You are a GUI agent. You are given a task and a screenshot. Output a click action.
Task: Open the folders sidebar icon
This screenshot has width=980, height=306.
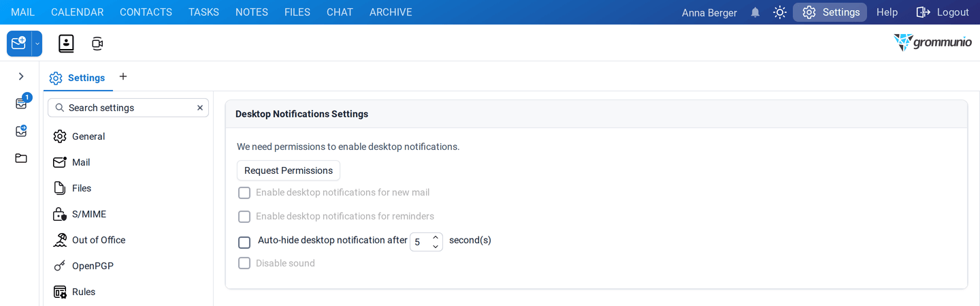pyautogui.click(x=21, y=158)
